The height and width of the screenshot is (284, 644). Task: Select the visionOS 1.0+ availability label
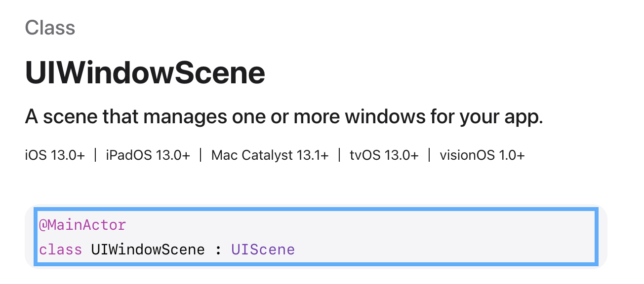pyautogui.click(x=482, y=155)
